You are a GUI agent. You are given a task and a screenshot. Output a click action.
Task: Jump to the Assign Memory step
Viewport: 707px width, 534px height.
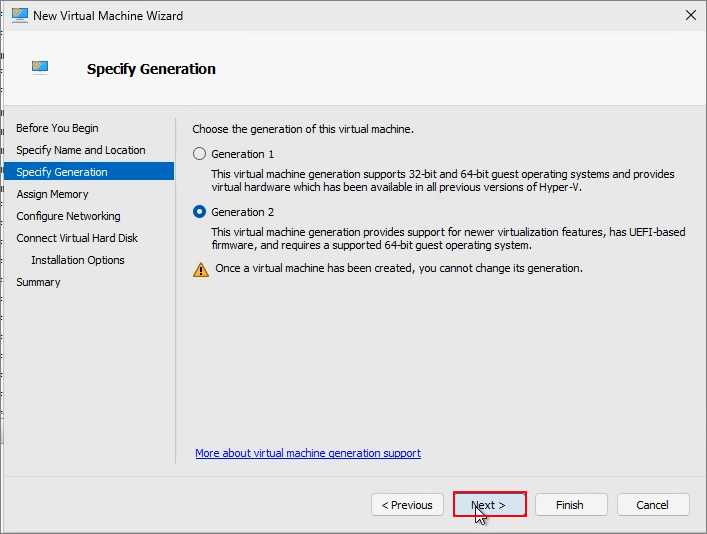click(x=52, y=194)
